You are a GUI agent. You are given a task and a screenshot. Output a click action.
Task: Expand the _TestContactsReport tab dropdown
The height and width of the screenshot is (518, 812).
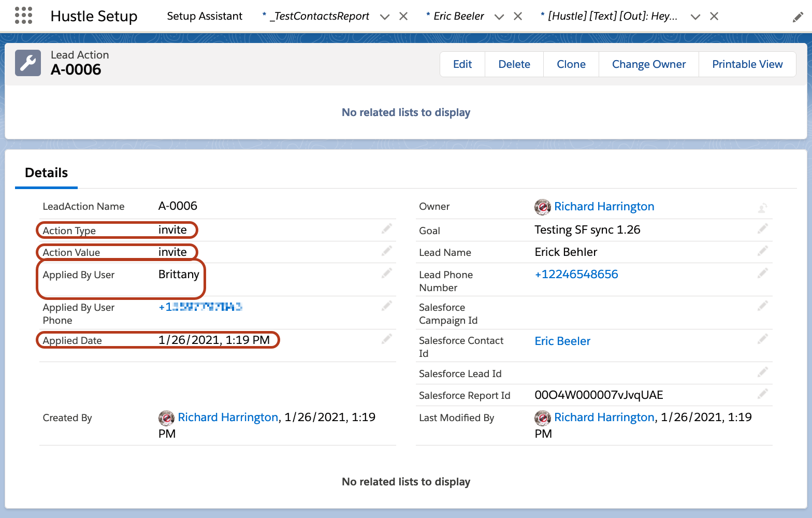pyautogui.click(x=385, y=17)
